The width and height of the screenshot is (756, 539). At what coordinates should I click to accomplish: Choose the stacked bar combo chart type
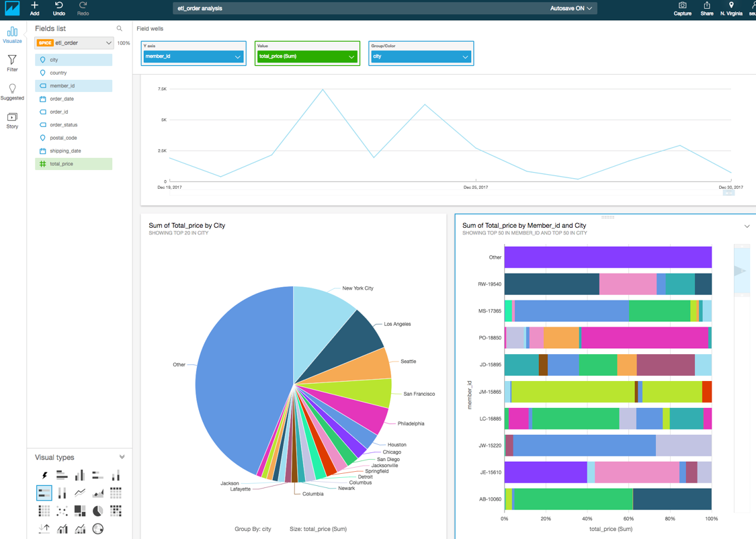(x=80, y=529)
